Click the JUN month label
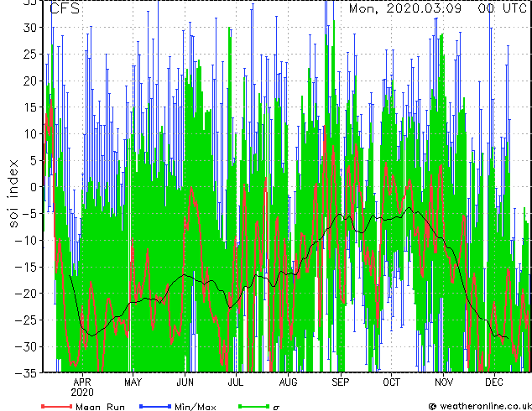Viewport: 532px width, 411px height. 185,382
